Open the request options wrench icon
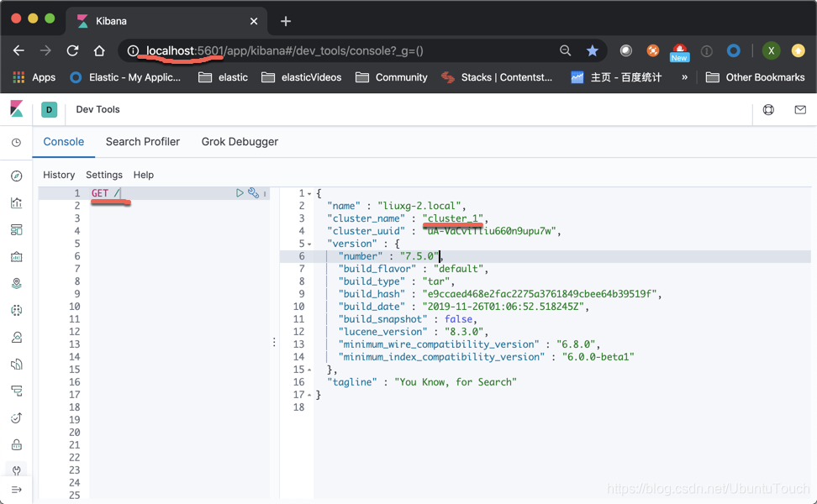 coord(254,192)
